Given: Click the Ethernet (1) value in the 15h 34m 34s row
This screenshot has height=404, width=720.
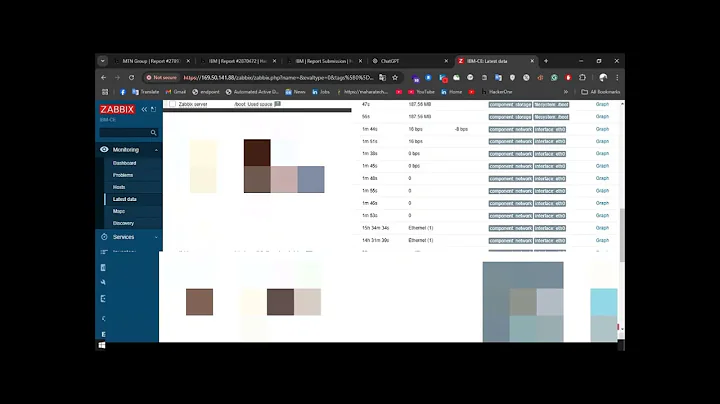Looking at the screenshot, I should click(x=421, y=228).
